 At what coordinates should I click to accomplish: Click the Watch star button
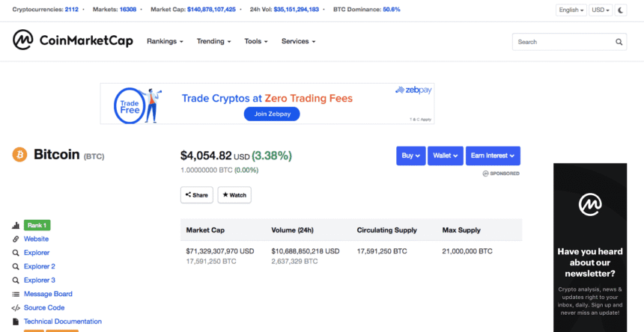click(234, 195)
